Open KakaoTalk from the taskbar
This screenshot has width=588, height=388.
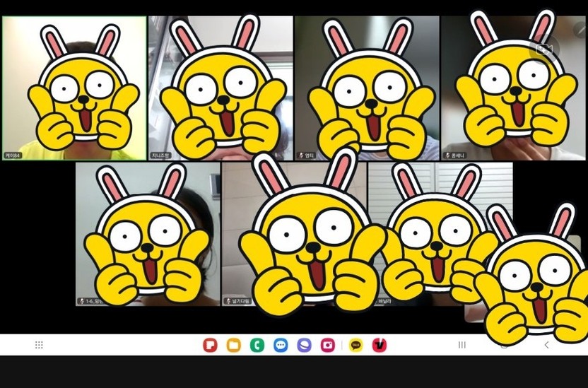[356, 345]
